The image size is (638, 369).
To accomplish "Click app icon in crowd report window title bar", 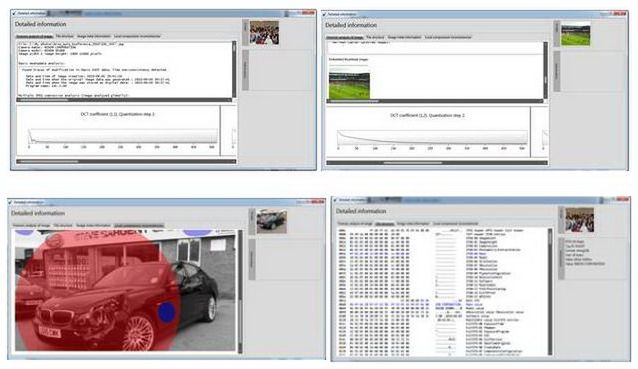I will click(x=14, y=13).
